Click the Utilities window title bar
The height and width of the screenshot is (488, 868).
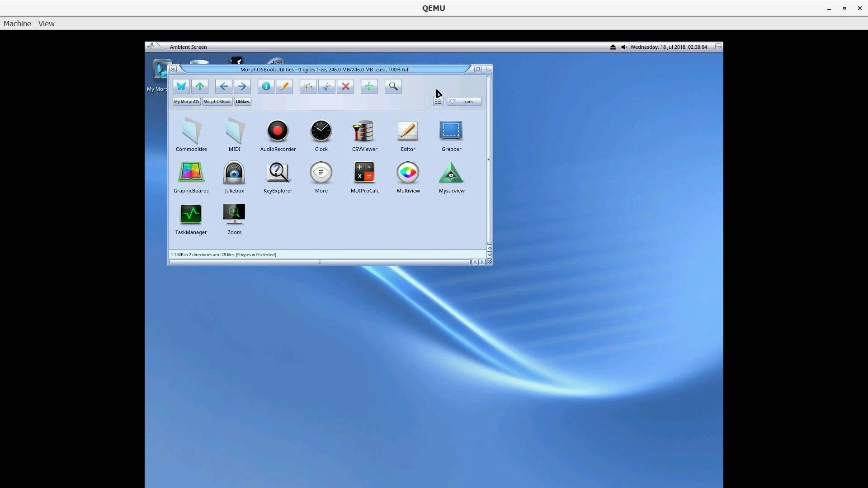(325, 70)
